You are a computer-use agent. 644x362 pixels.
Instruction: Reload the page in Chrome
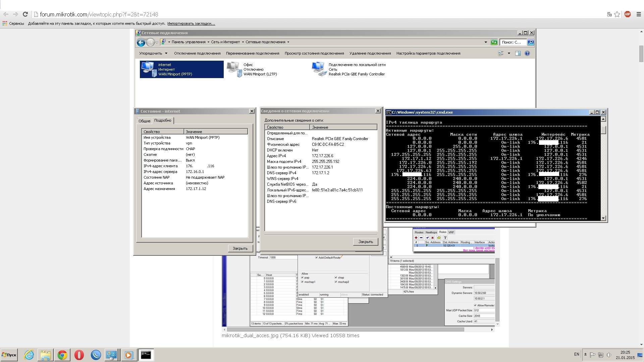coord(25,14)
